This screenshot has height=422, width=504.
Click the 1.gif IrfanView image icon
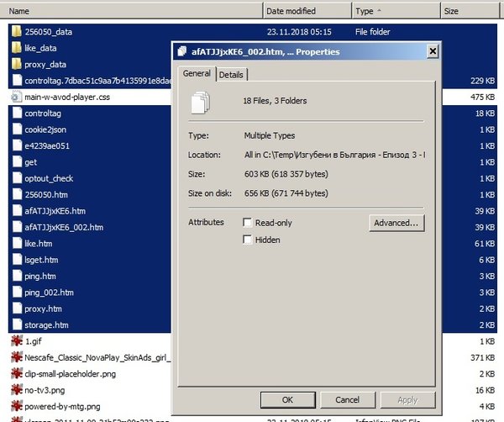pos(17,341)
